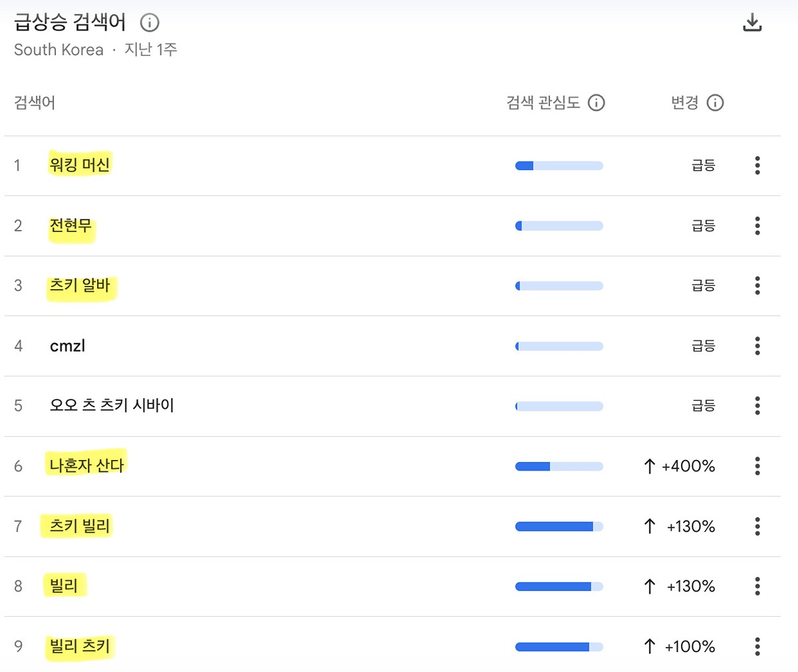Open the search term 전현무
This screenshot has width=798, height=672.
tap(70, 226)
